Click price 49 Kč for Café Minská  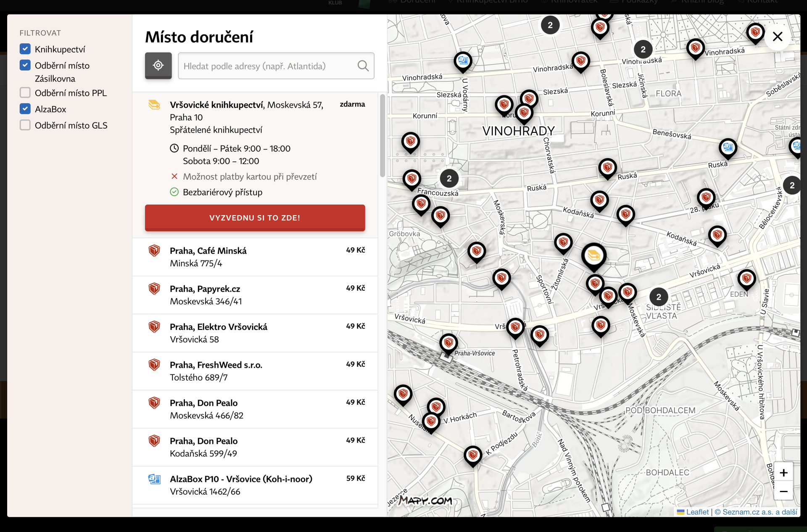click(x=356, y=250)
